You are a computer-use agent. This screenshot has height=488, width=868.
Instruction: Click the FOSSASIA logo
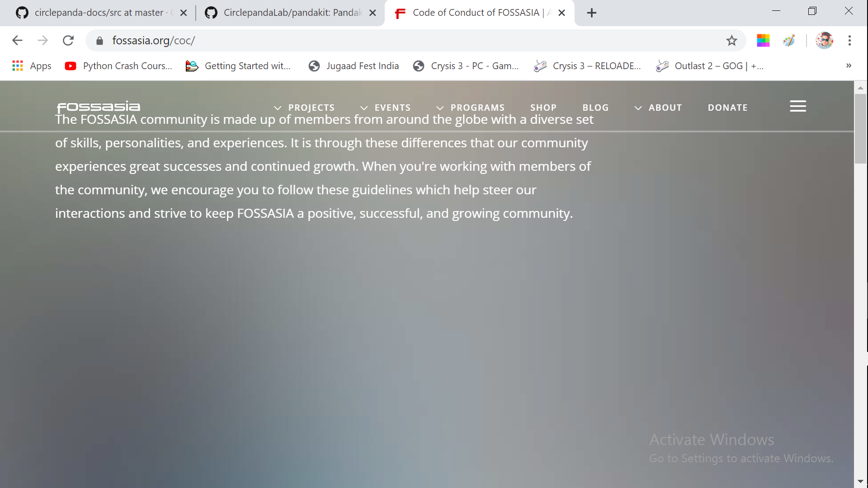click(99, 107)
